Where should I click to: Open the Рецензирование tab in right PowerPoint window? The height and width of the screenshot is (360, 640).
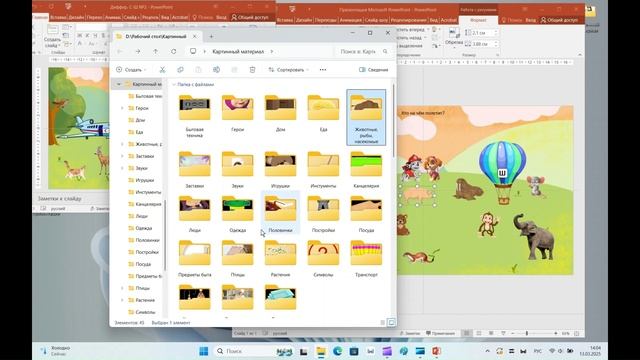pyautogui.click(x=409, y=20)
